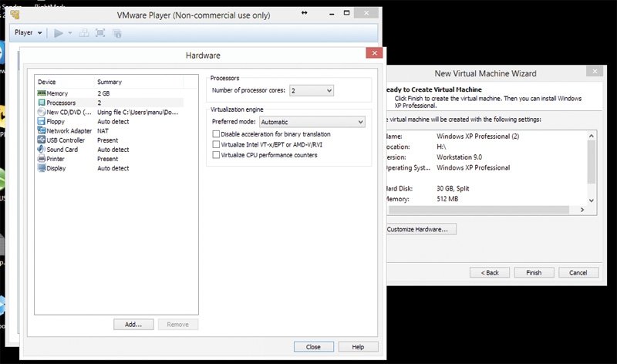
Task: Click the < Back button in the wizard
Action: [490, 273]
